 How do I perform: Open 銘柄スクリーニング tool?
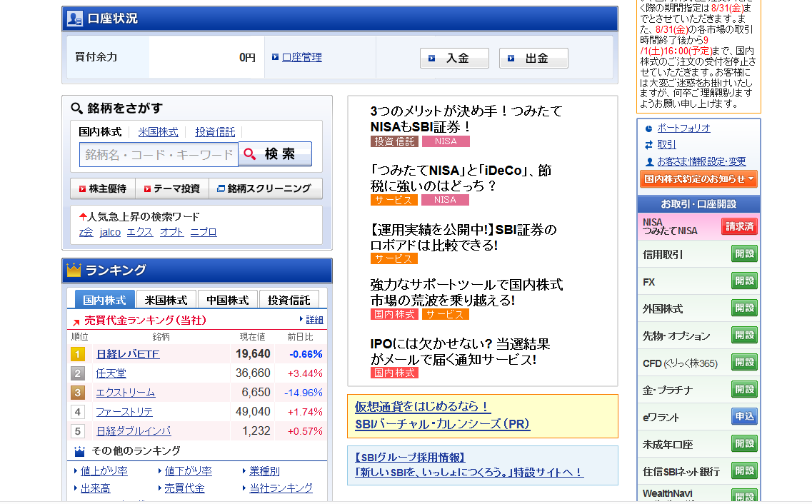tap(265, 188)
